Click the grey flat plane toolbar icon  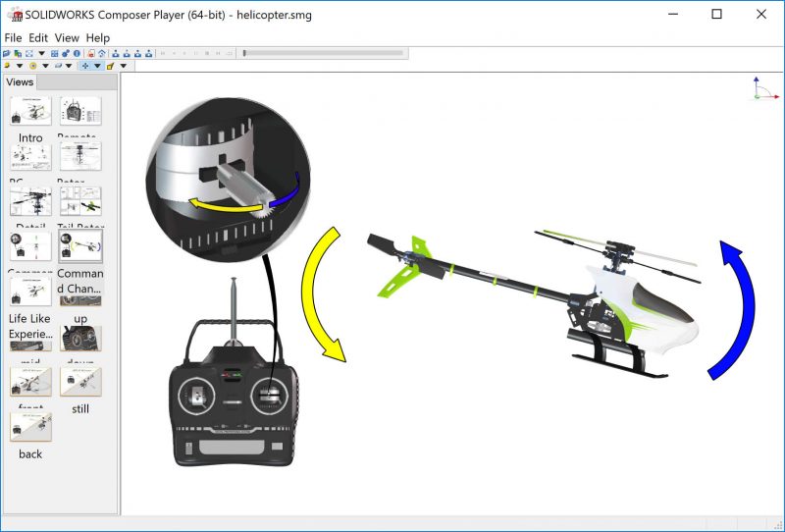point(58,66)
